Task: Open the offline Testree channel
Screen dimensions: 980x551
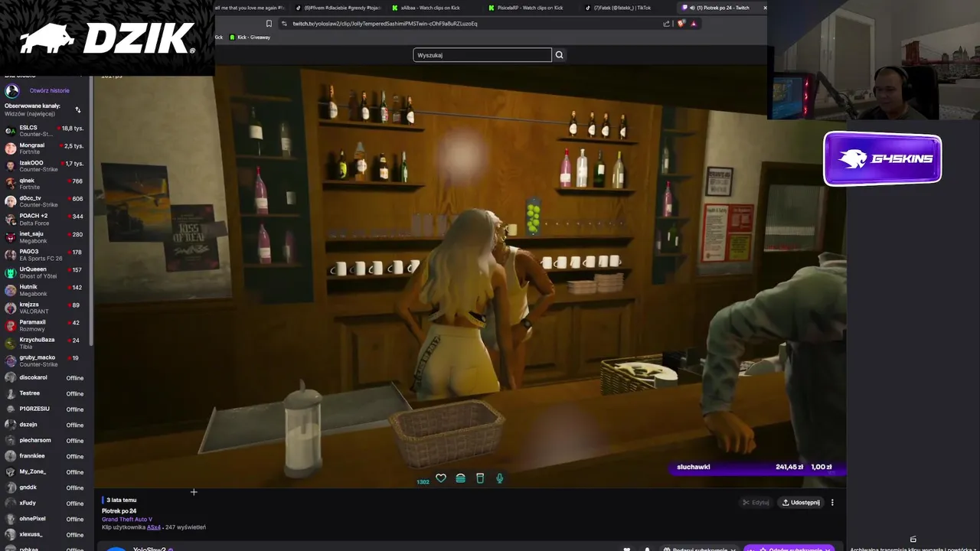Action: point(46,393)
